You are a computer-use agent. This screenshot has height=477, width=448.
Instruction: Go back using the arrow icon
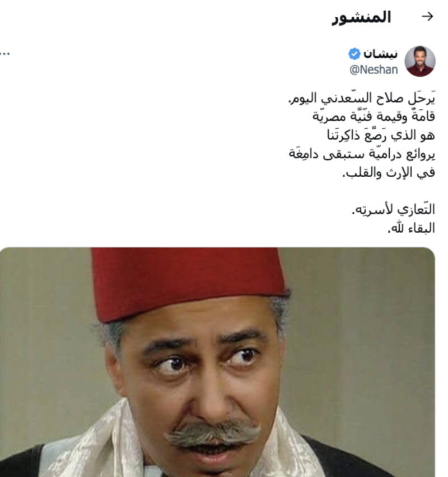[427, 17]
